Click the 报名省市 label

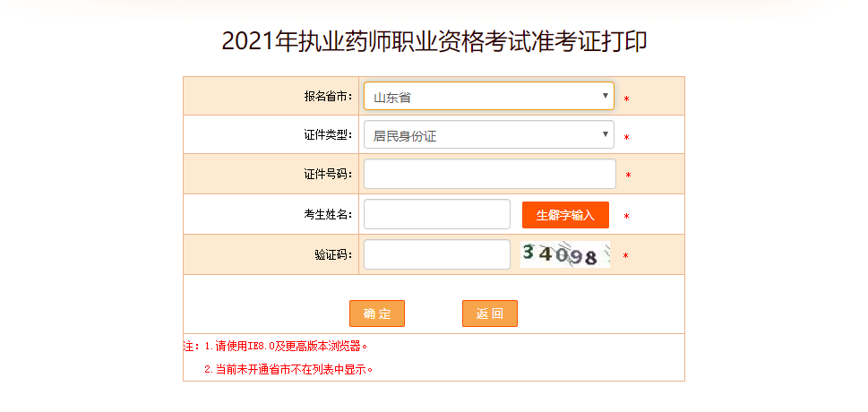point(328,96)
